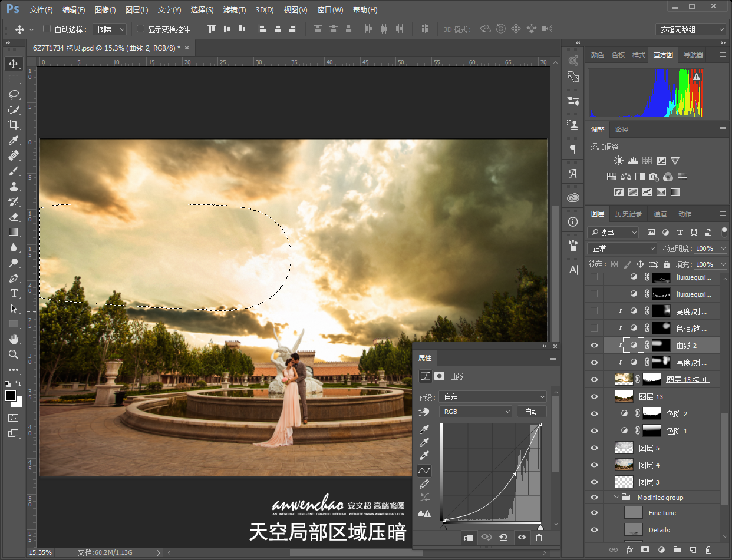Select the Zoom tool
This screenshot has height=560, width=732.
(x=14, y=354)
